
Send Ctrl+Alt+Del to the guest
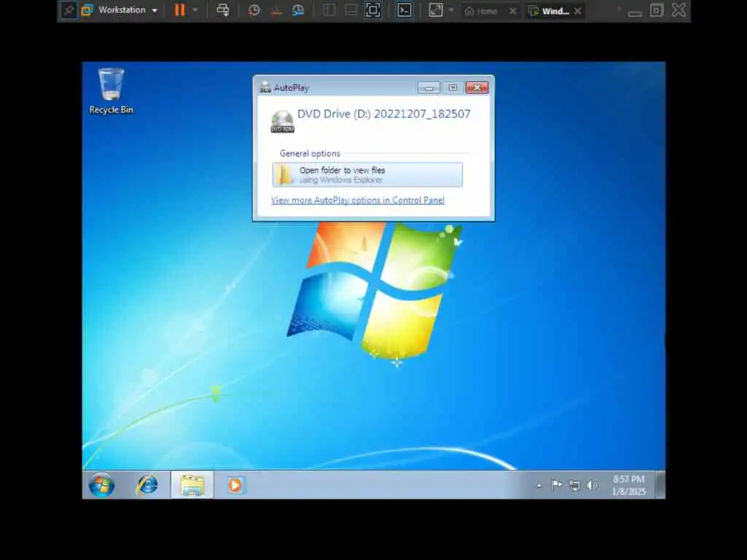tap(222, 10)
